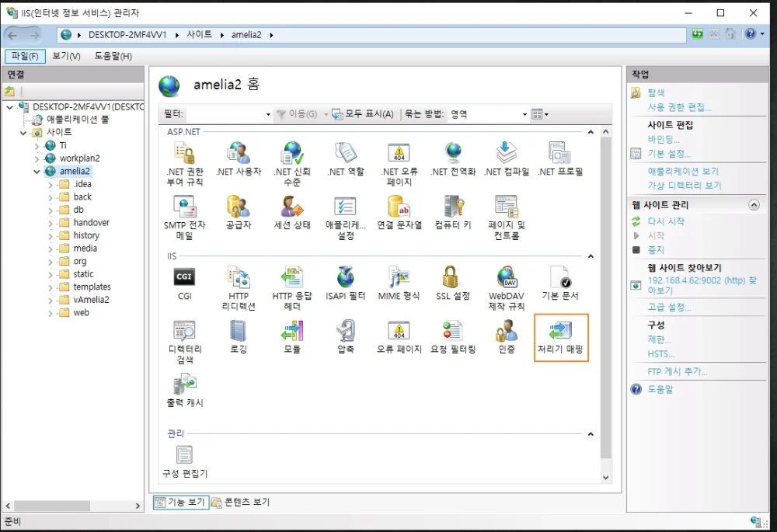Open .NET 오류 페이지 icon

pyautogui.click(x=399, y=163)
